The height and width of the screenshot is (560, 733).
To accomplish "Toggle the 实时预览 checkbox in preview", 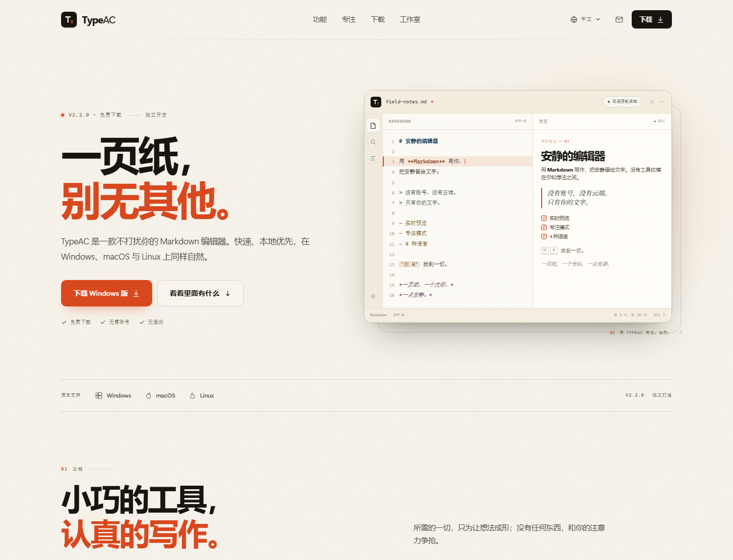I will coord(544,218).
